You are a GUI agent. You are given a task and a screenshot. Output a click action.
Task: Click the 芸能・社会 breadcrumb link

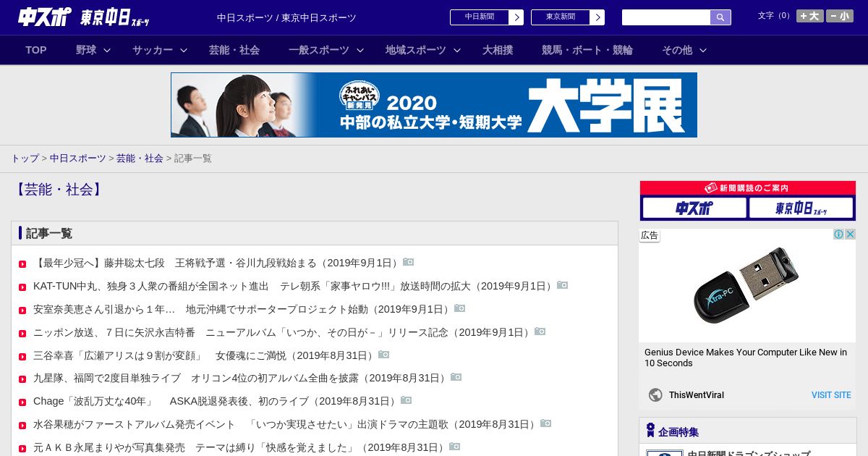tap(140, 159)
